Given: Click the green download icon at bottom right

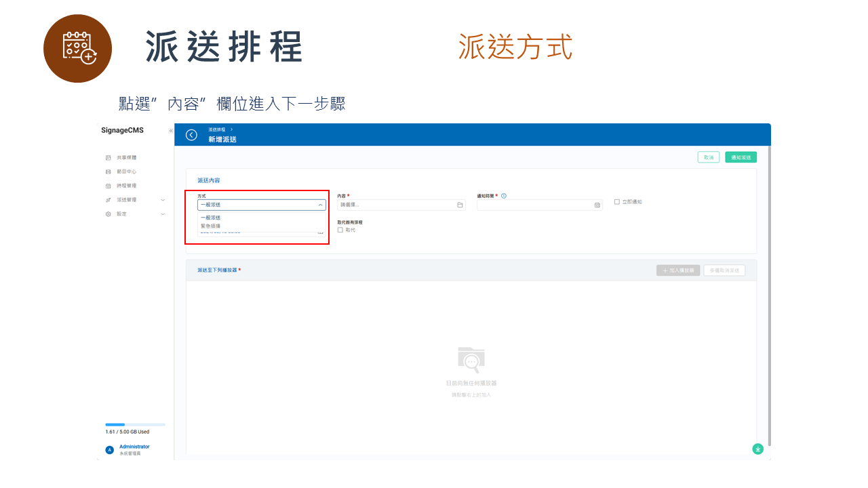Looking at the screenshot, I should tap(757, 449).
